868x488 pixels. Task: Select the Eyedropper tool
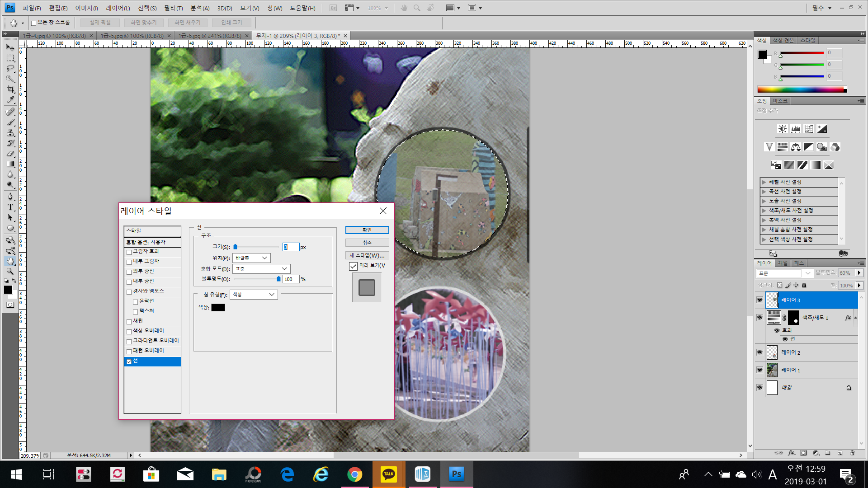(10, 100)
